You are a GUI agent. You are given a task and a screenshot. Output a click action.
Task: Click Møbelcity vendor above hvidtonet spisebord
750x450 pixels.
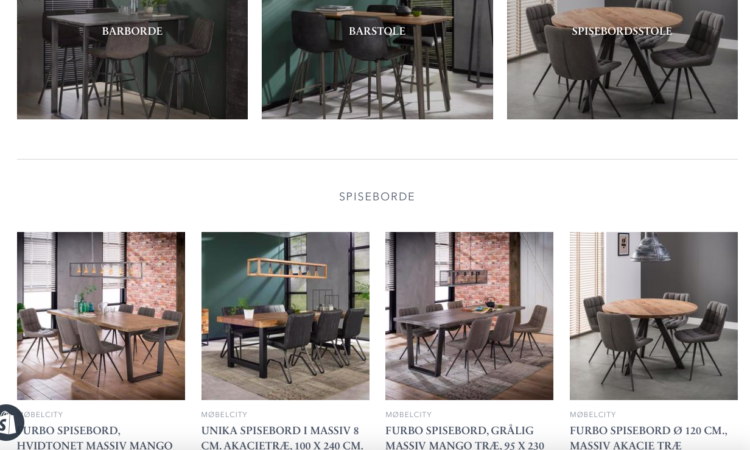[42, 415]
